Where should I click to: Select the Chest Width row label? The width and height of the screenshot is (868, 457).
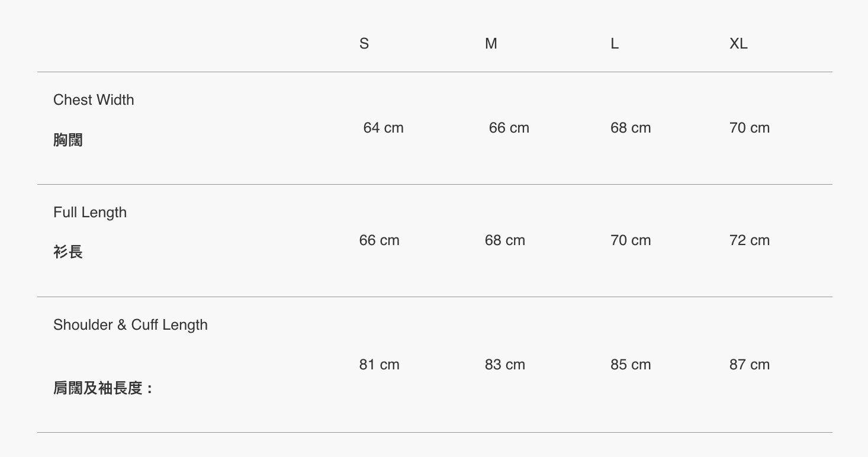[x=94, y=100]
